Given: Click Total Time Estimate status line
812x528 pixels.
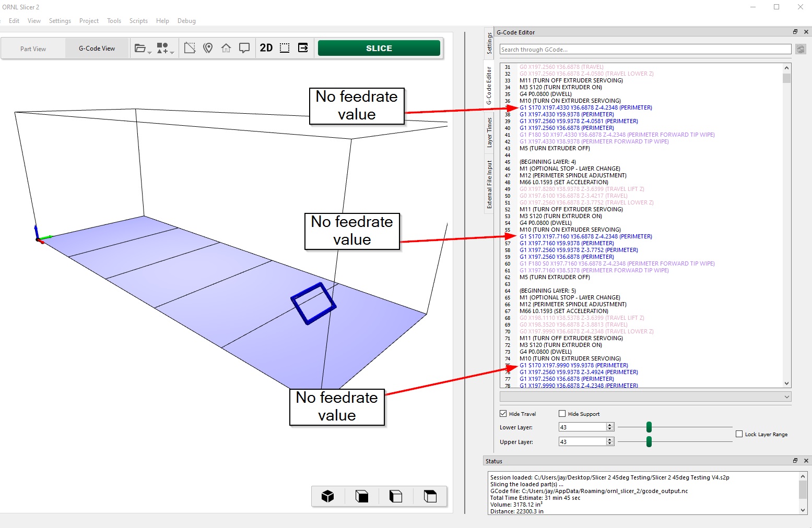Looking at the screenshot, I should (x=535, y=498).
